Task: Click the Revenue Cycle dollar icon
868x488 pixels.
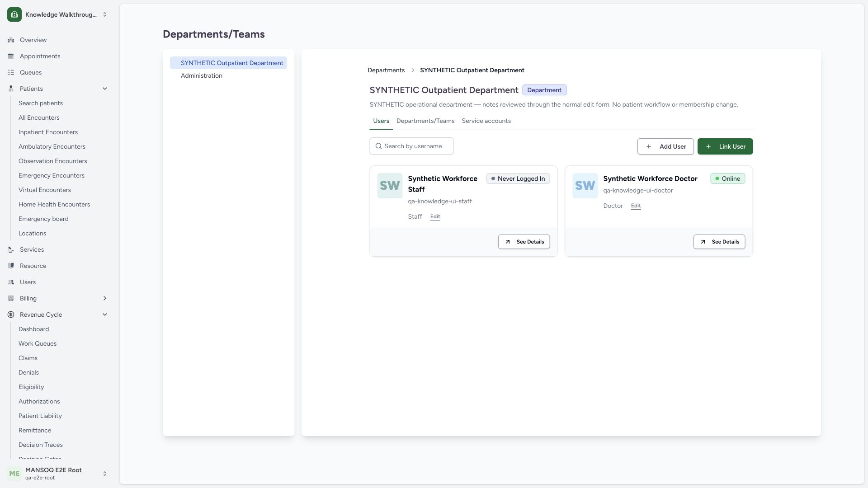Action: pos(11,314)
